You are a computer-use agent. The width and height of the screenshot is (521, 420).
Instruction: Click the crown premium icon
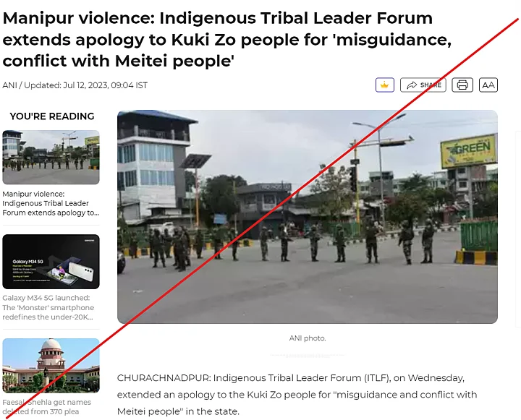[x=384, y=85]
